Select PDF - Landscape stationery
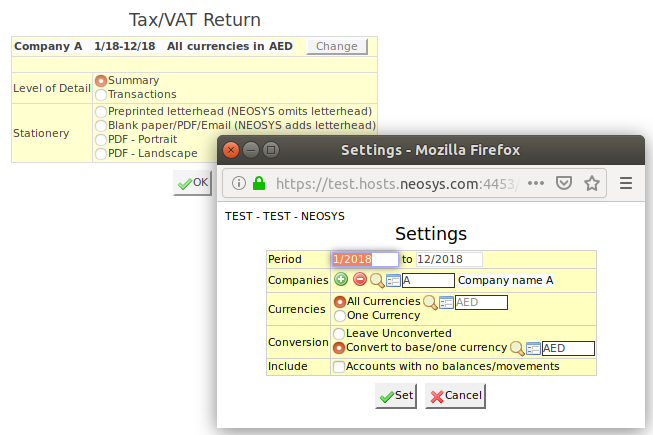The width and height of the screenshot is (653, 435). click(x=101, y=154)
